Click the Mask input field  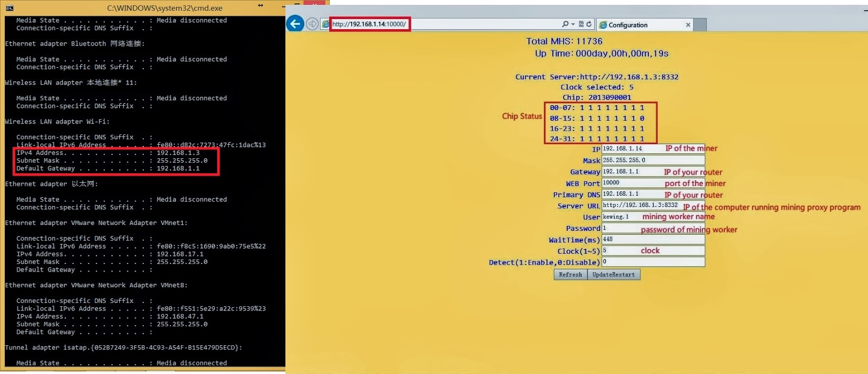(653, 160)
